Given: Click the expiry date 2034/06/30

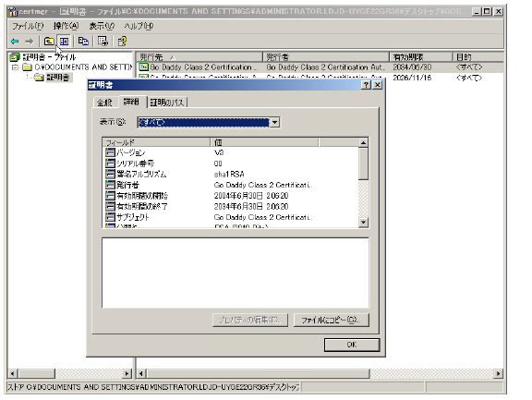Looking at the screenshot, I should coord(412,67).
